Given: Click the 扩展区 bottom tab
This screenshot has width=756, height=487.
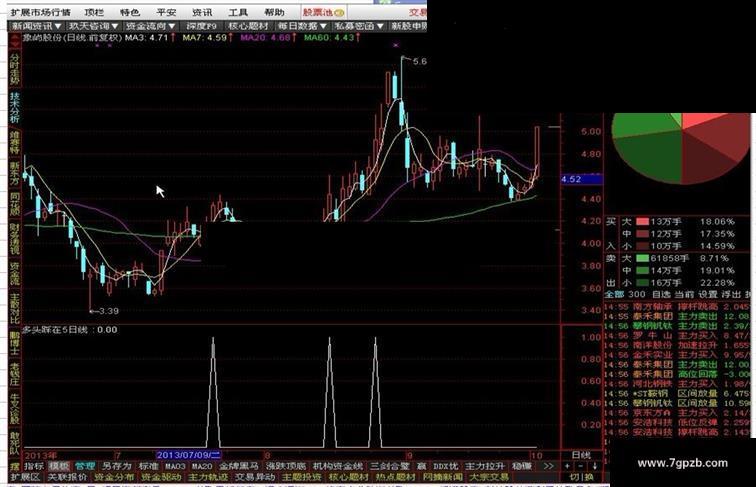Looking at the screenshot, I should tap(26, 477).
